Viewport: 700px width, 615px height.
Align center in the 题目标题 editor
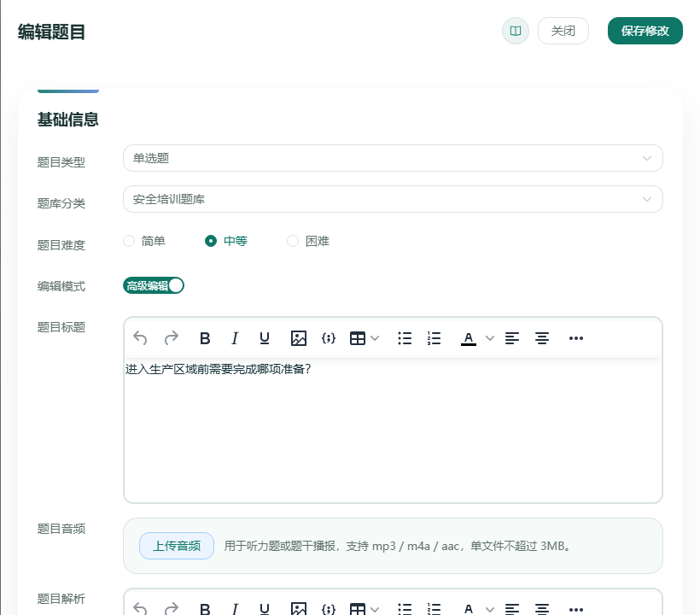coord(542,338)
